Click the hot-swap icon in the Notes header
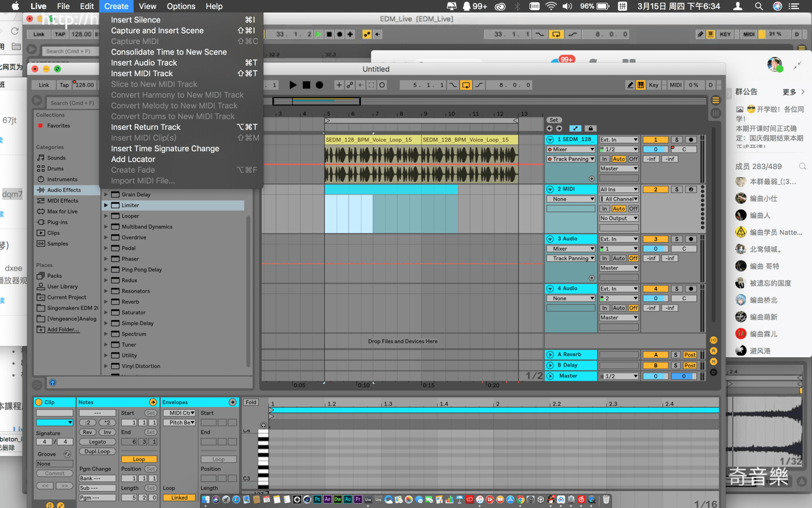The height and width of the screenshot is (508, 812). click(153, 402)
